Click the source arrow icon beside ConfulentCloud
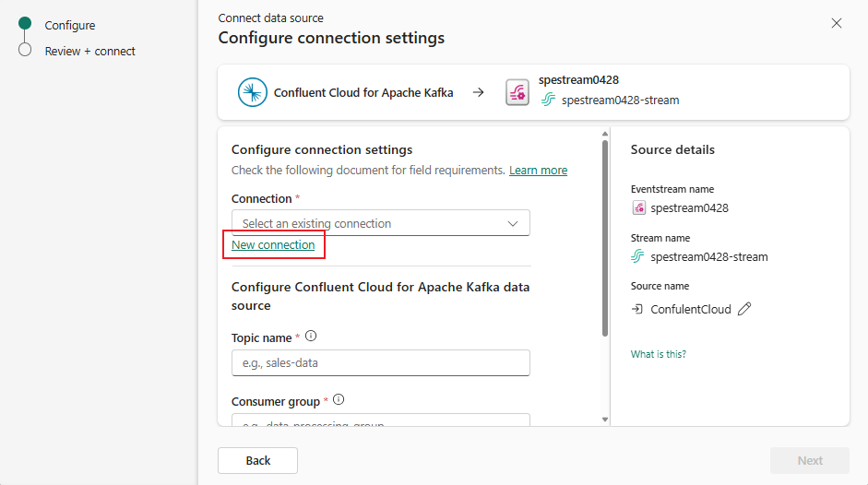 tap(637, 309)
